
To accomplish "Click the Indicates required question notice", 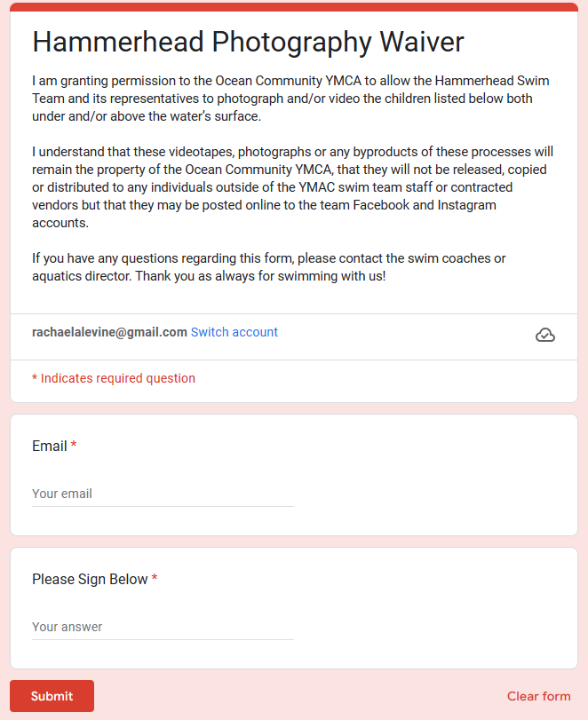I will click(x=114, y=378).
